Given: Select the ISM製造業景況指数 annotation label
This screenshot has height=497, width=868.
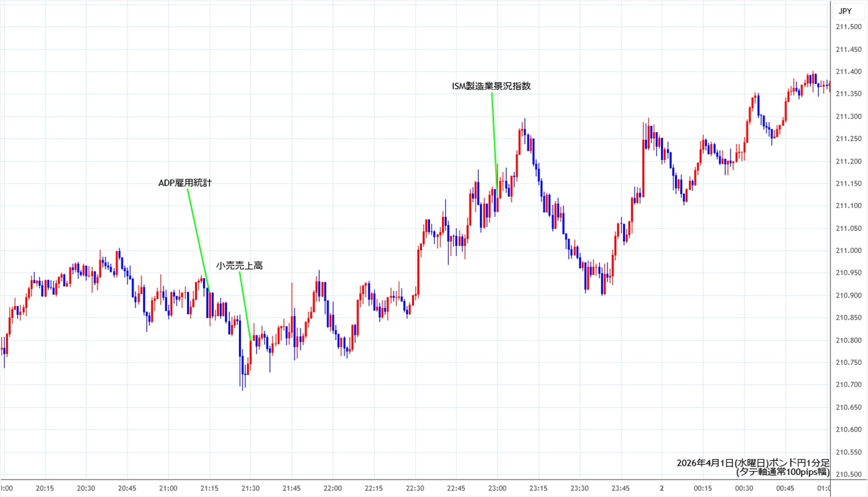Looking at the screenshot, I should [x=491, y=86].
